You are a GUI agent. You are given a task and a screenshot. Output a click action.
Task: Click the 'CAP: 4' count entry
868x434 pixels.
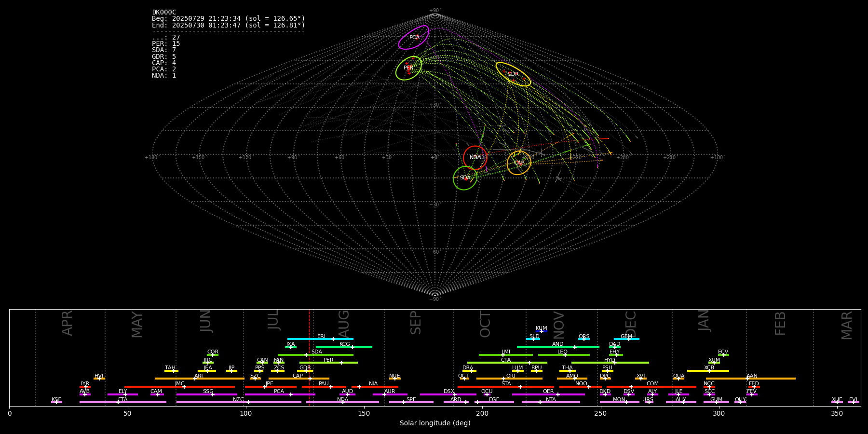coord(164,63)
